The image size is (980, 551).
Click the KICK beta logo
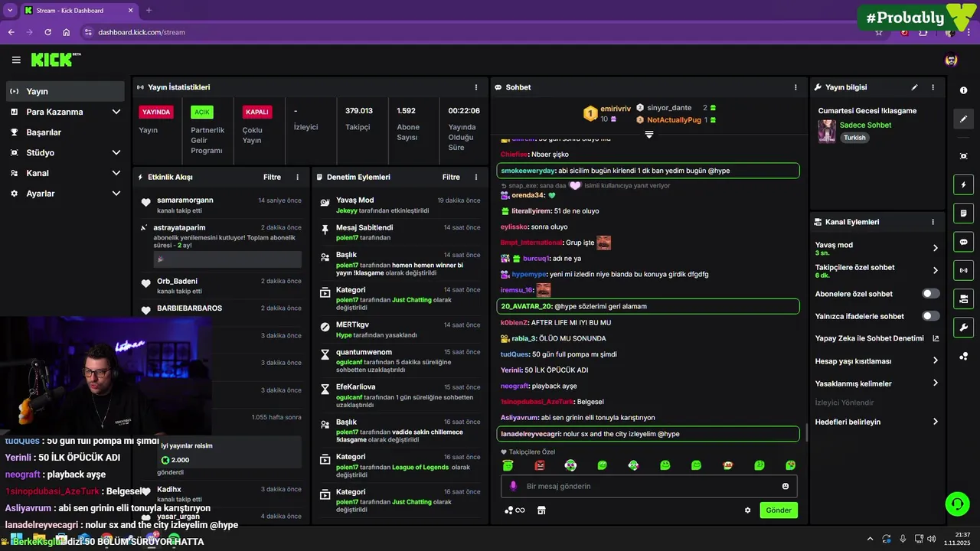pos(55,60)
